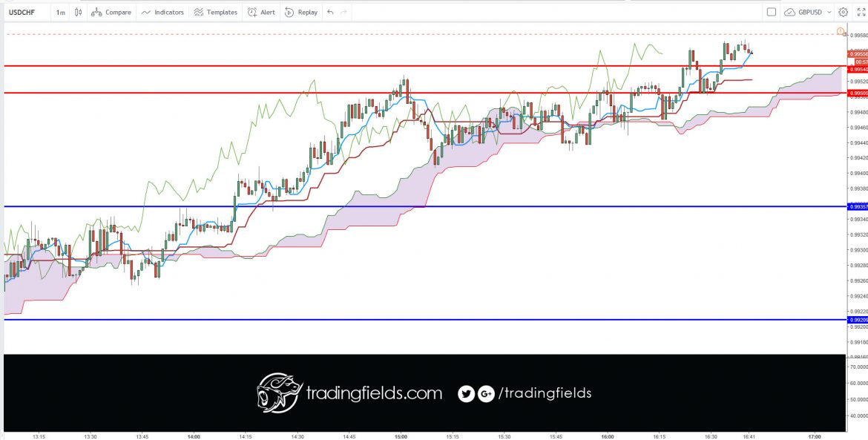Viewport: 868px width, 440px height.
Task: Open chart settings with the gear icon
Action: (x=843, y=12)
